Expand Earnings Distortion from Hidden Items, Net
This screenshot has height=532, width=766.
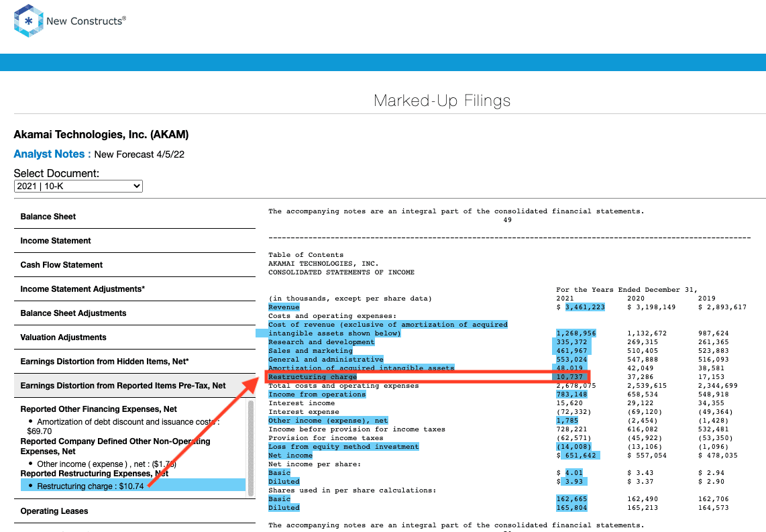click(134, 362)
